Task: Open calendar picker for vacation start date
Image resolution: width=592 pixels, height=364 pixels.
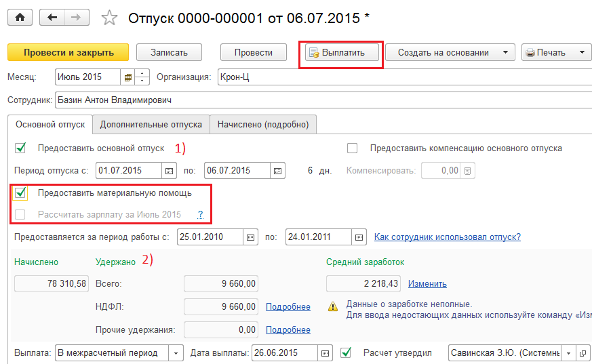Action: pos(170,170)
